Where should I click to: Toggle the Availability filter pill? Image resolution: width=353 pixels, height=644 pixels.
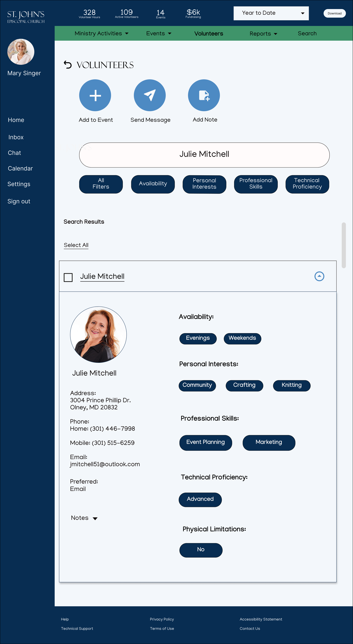coord(153,184)
